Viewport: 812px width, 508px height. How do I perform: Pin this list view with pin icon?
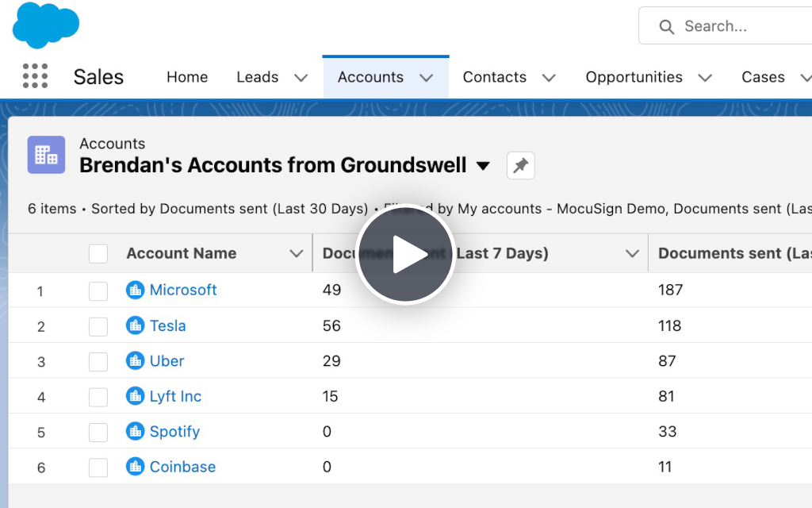520,165
